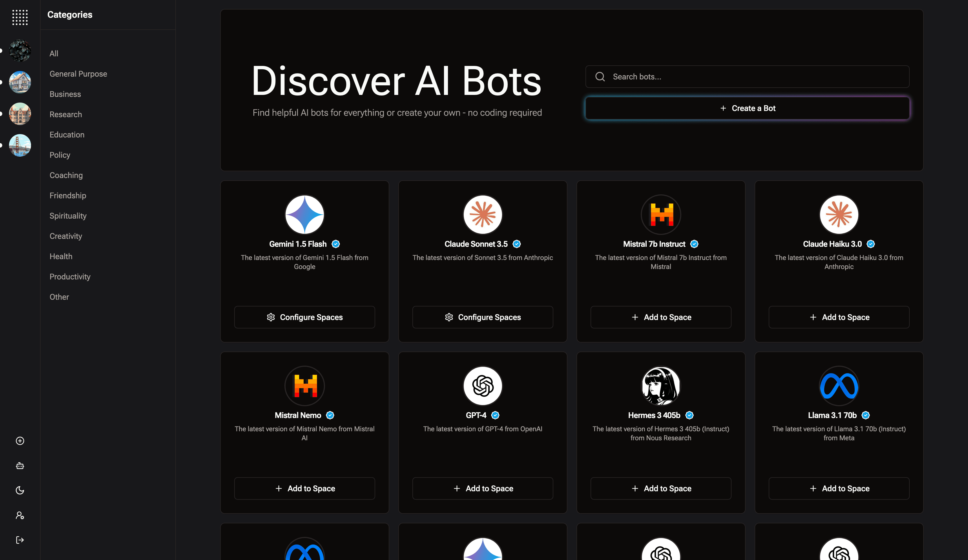Screen dimensions: 968x560
Task: Focus the Search bots input field
Action: (747, 77)
